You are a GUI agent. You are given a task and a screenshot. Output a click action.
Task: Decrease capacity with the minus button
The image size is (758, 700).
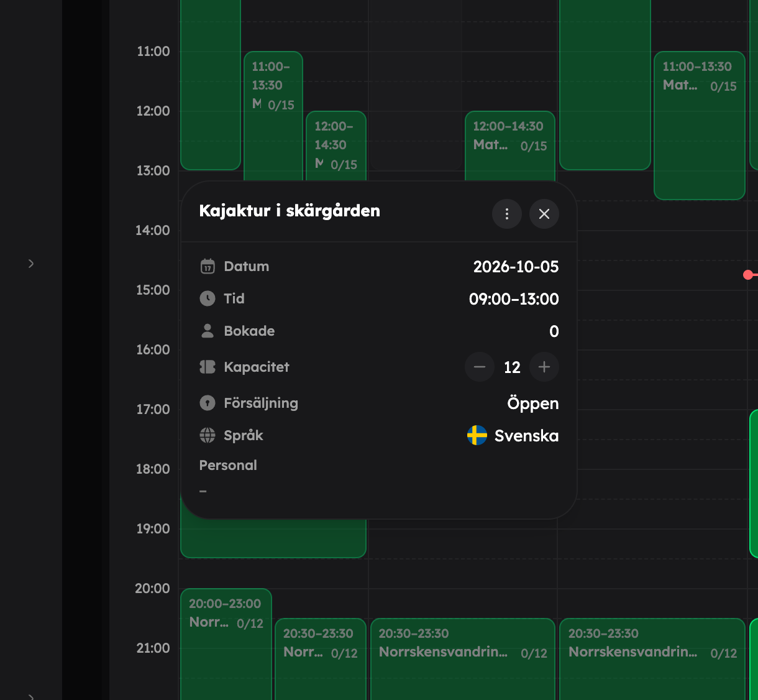click(x=480, y=367)
